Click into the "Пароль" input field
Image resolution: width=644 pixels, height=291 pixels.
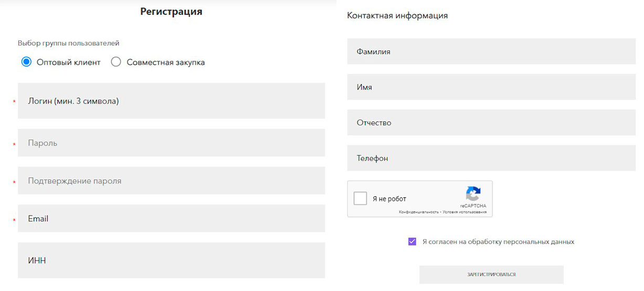tap(171, 143)
